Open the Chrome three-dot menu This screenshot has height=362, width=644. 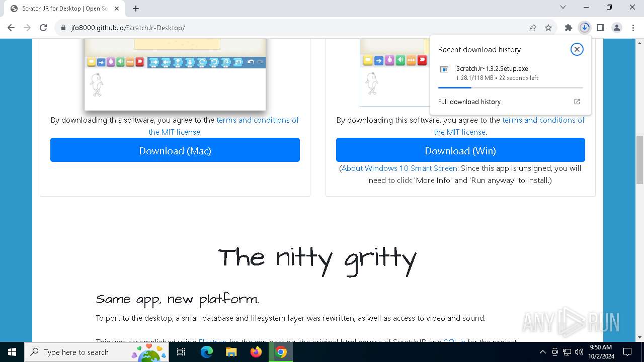(633, 28)
